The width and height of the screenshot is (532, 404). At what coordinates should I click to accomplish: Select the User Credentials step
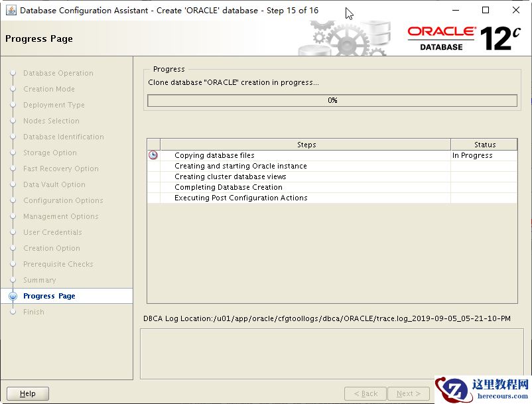coord(52,232)
